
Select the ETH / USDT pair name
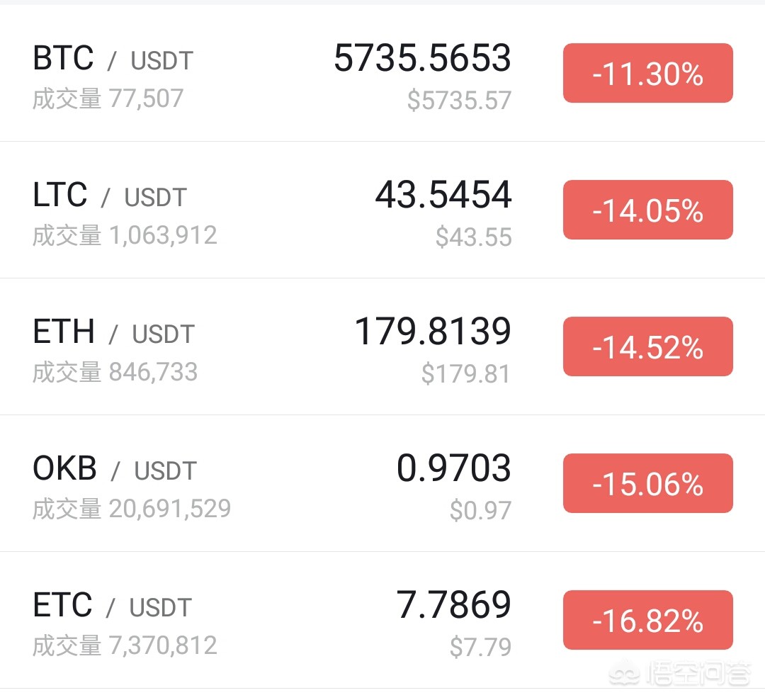point(113,332)
